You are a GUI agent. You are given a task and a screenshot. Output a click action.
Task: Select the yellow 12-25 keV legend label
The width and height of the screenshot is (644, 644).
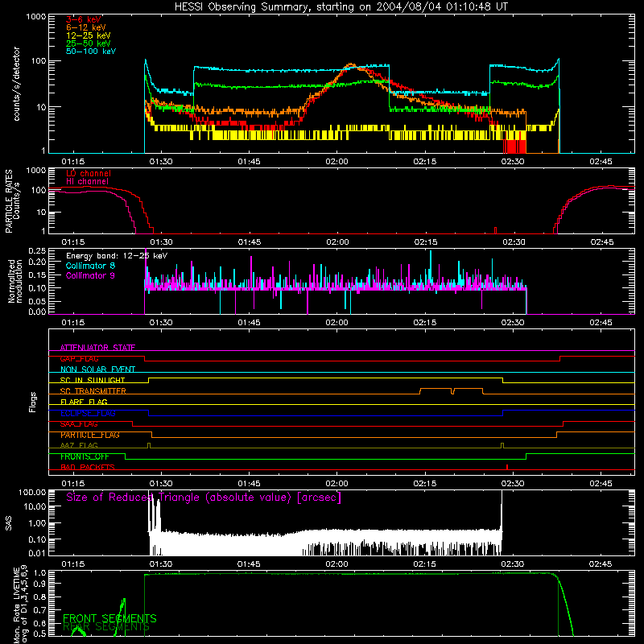point(89,35)
